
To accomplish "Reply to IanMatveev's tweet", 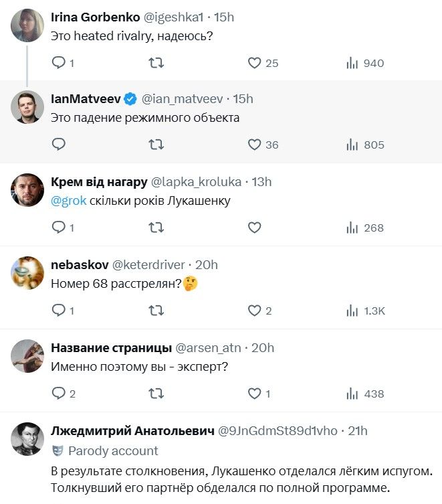I will coord(59,145).
